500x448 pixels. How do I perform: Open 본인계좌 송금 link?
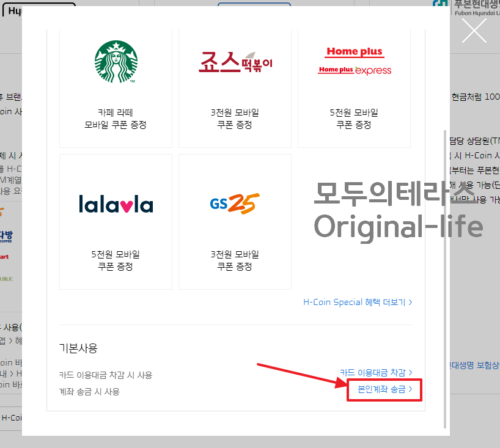click(384, 389)
